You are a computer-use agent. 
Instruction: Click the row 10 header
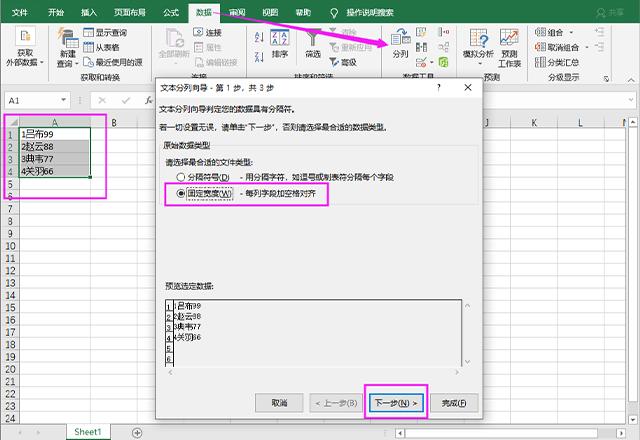tap(11, 246)
